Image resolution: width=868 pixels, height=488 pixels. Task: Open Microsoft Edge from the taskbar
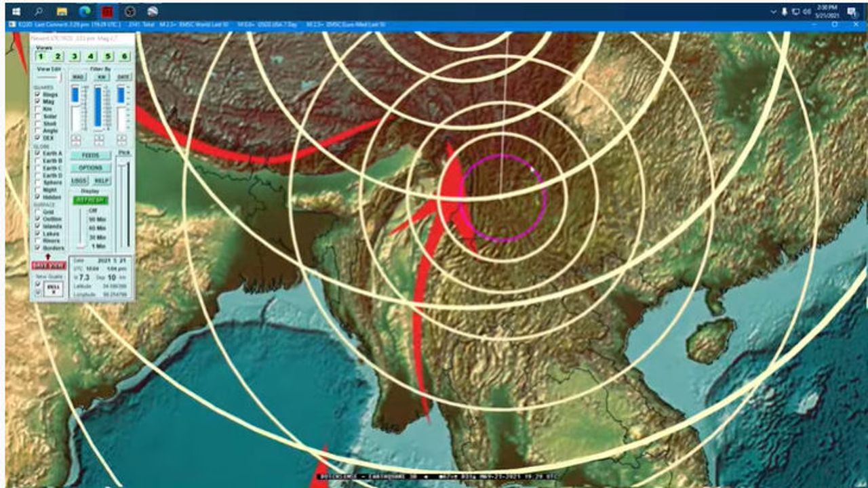pos(85,12)
